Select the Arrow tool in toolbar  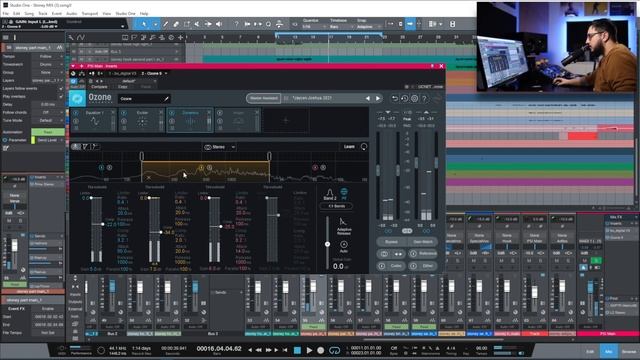(144, 24)
